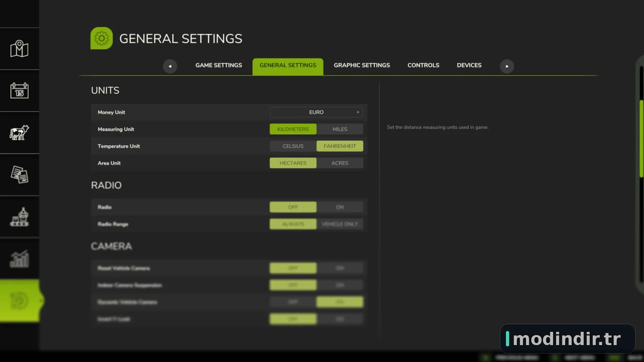Set Temperature Unit to Celsius

tap(293, 146)
